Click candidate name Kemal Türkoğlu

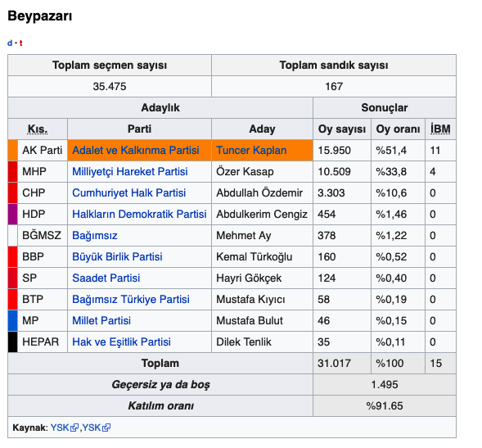coord(255,256)
